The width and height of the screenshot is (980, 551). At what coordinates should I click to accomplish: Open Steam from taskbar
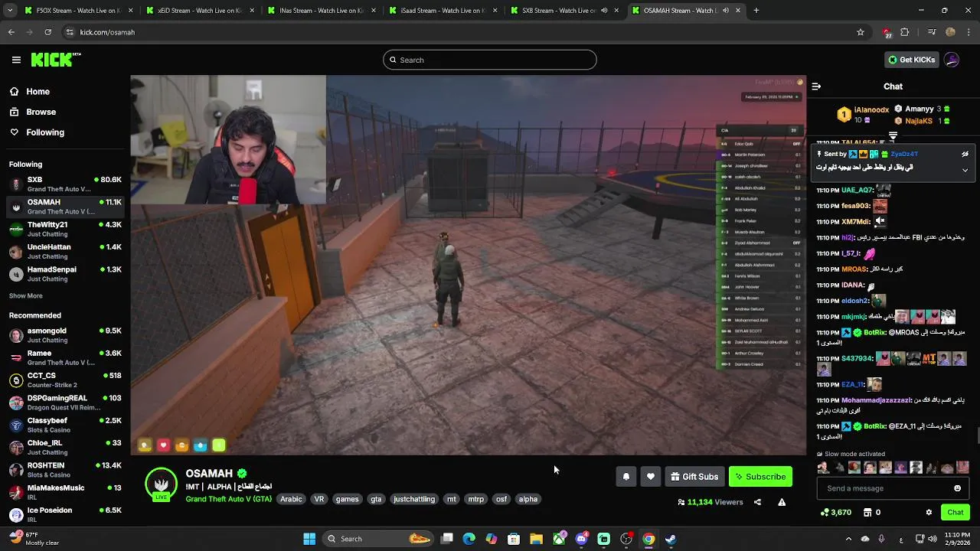(x=671, y=539)
